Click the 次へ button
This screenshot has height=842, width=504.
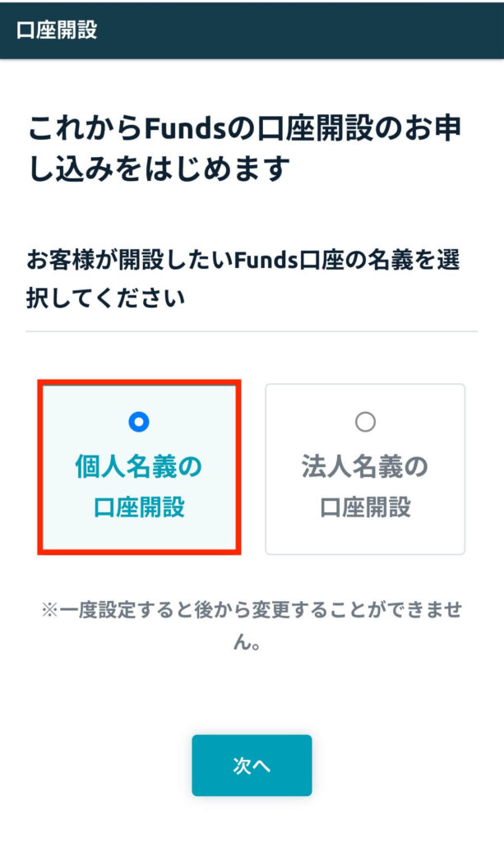pos(252,766)
